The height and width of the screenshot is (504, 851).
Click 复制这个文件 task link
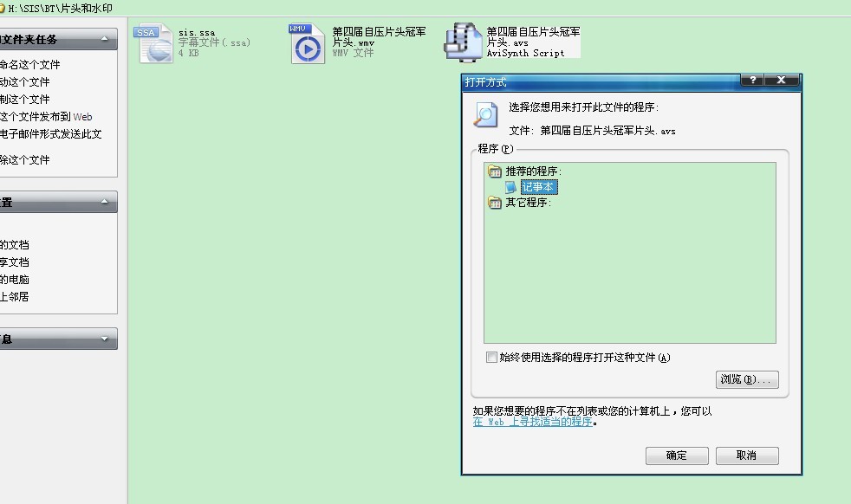coord(24,100)
